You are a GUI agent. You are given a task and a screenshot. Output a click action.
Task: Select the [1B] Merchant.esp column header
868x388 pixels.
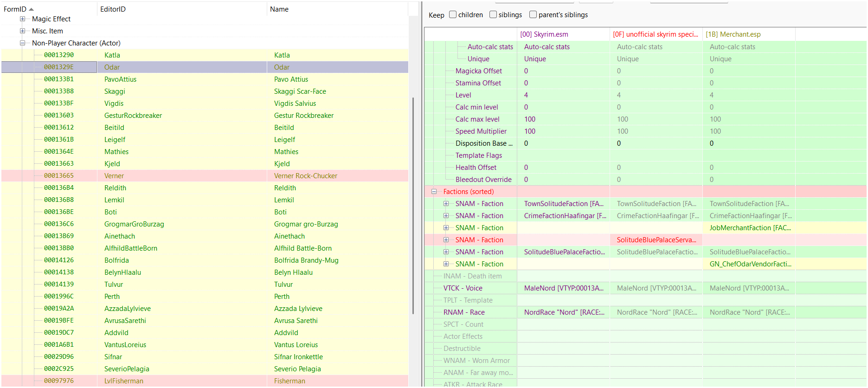pos(749,34)
